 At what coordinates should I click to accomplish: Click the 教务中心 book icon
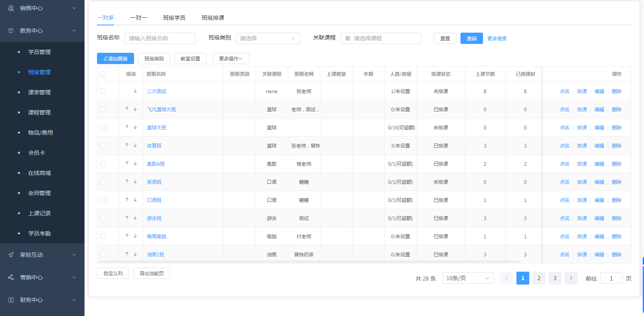11,31
